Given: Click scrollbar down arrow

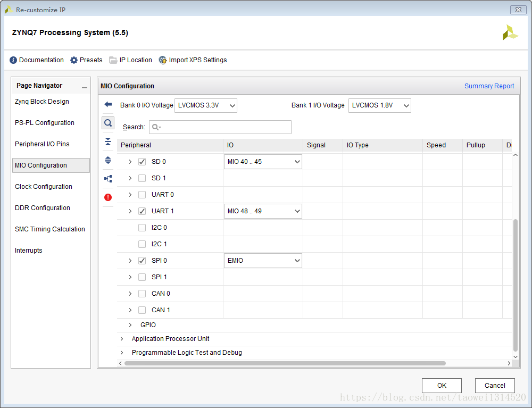Looking at the screenshot, I should (x=516, y=357).
